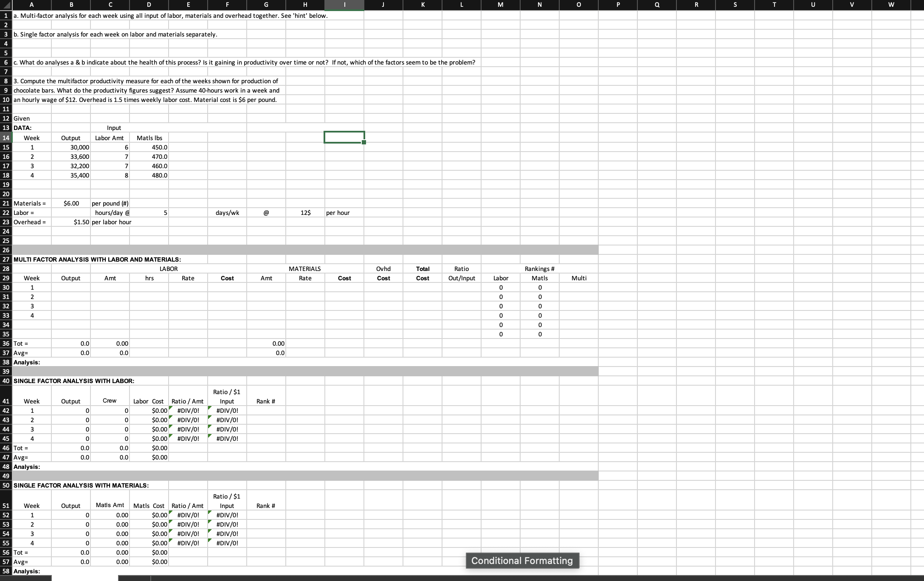This screenshot has height=581, width=924.
Task: Select the cell containing $6.00 materials price
Action: pos(71,203)
